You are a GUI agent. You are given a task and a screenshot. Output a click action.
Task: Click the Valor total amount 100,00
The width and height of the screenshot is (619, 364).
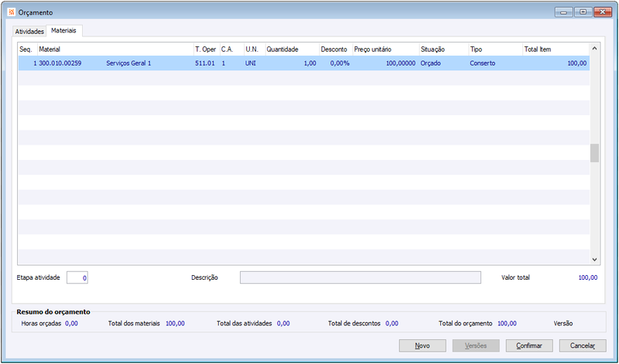[588, 277]
